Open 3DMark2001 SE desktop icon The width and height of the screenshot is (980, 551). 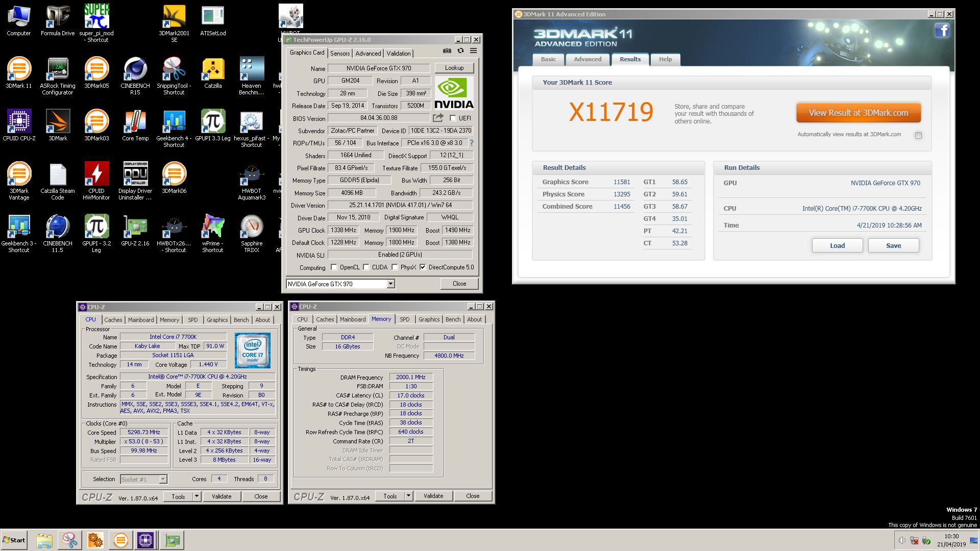174,23
